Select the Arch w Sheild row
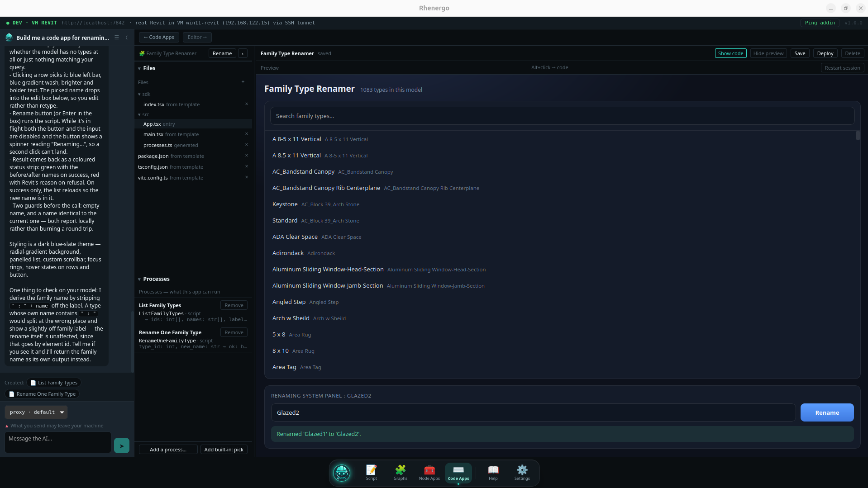This screenshot has height=488, width=868. click(x=561, y=318)
